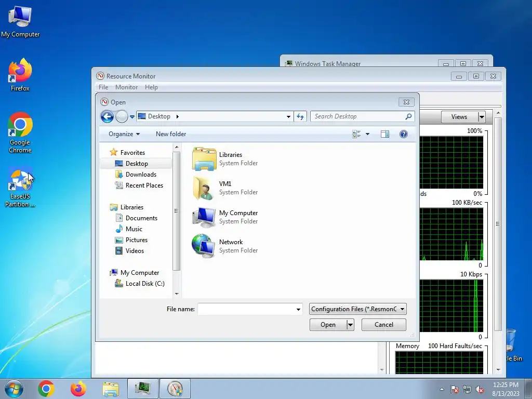The height and width of the screenshot is (399, 532).
Task: Click the search magnifier icon
Action: [408, 116]
